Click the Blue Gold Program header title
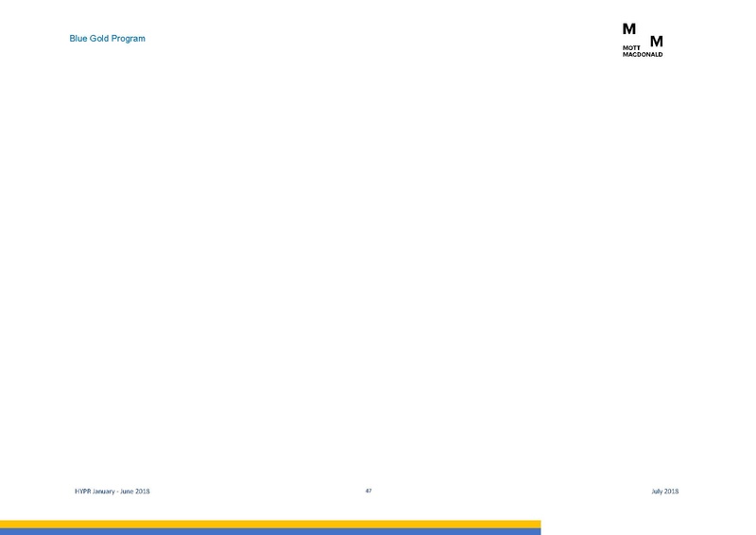756x535 pixels. click(x=107, y=39)
